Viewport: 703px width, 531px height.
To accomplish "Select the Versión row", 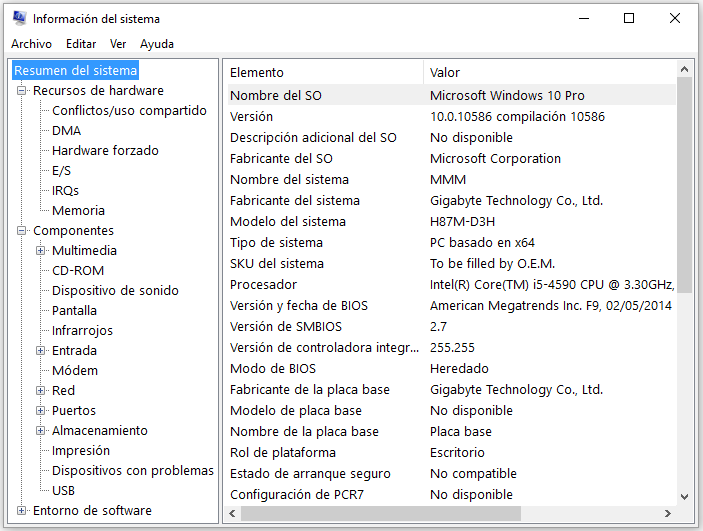I will (451, 117).
